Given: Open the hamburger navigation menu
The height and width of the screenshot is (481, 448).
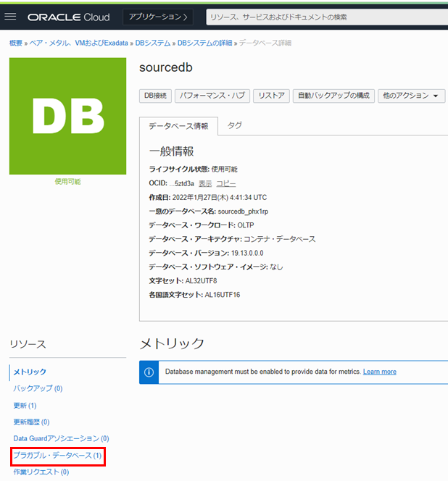Looking at the screenshot, I should click(x=11, y=16).
